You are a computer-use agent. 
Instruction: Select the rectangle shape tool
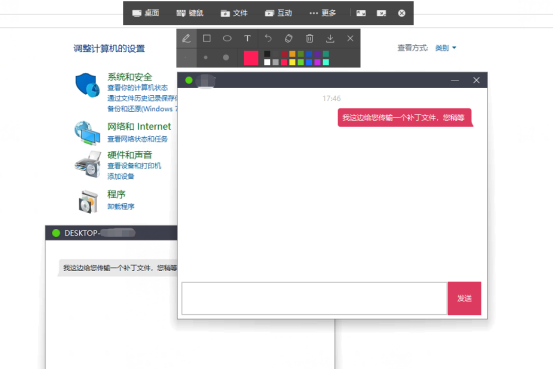207,39
